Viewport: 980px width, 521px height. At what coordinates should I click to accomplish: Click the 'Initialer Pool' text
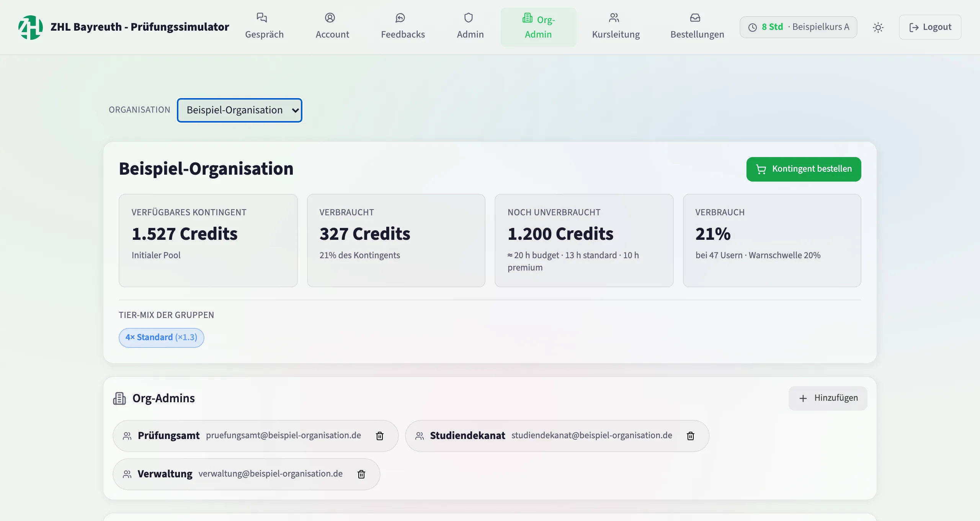tap(156, 256)
